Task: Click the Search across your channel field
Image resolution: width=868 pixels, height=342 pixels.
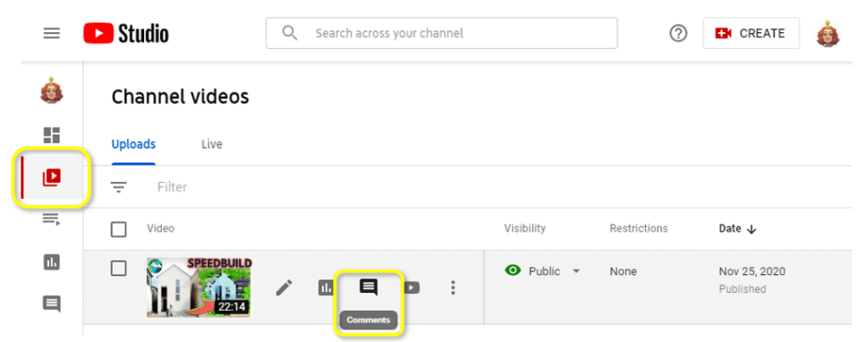Action: 441,33
